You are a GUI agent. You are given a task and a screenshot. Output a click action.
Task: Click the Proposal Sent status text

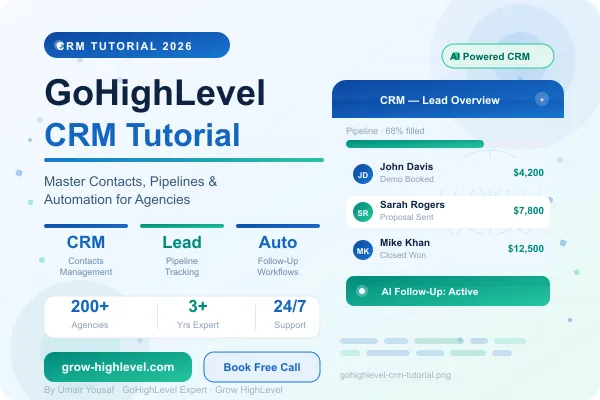point(407,217)
